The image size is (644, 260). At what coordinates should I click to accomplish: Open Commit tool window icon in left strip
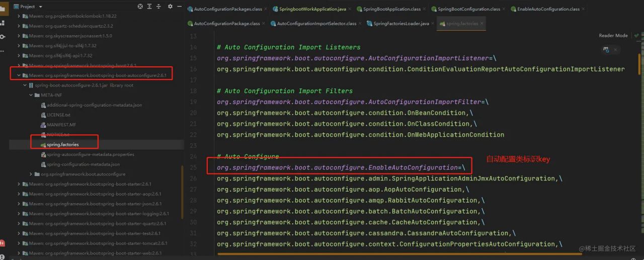pos(3,37)
